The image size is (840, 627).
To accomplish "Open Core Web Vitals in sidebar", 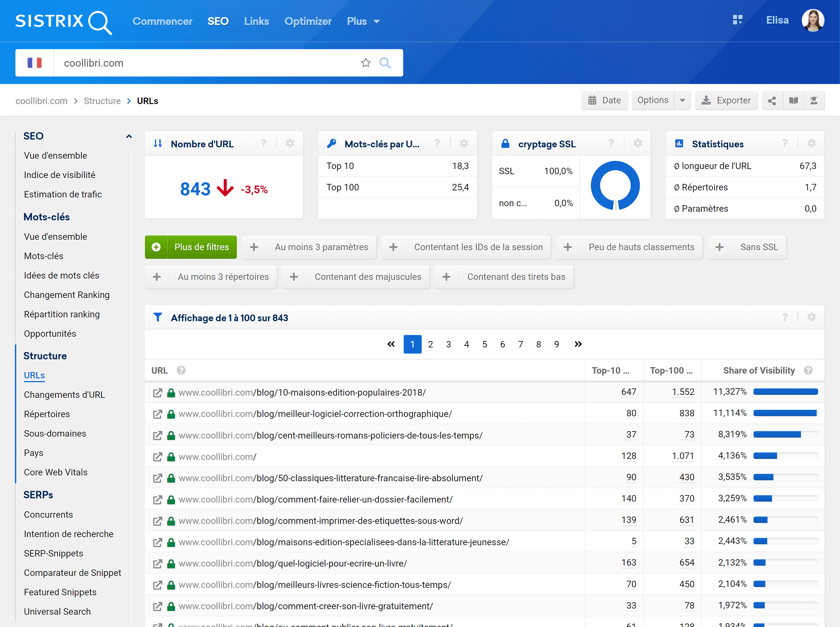I will point(56,472).
